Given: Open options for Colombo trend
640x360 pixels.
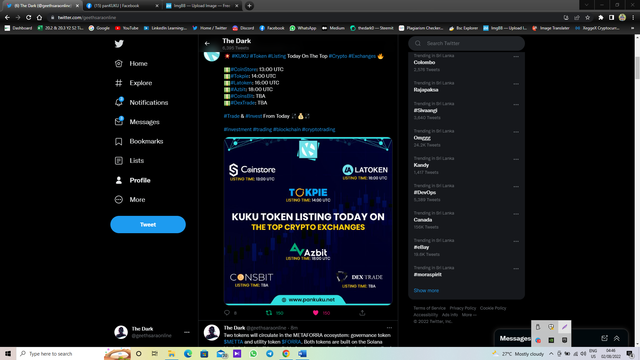Looking at the screenshot, I should point(516,57).
